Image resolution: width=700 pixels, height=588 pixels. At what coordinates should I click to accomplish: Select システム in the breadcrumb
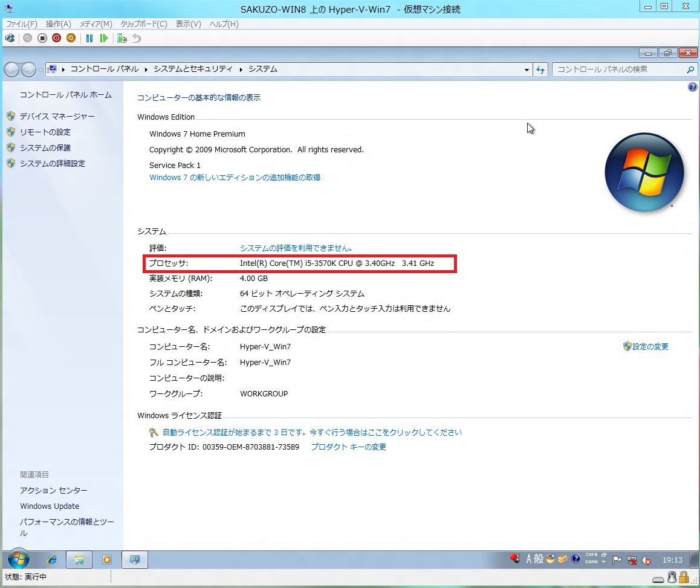263,69
